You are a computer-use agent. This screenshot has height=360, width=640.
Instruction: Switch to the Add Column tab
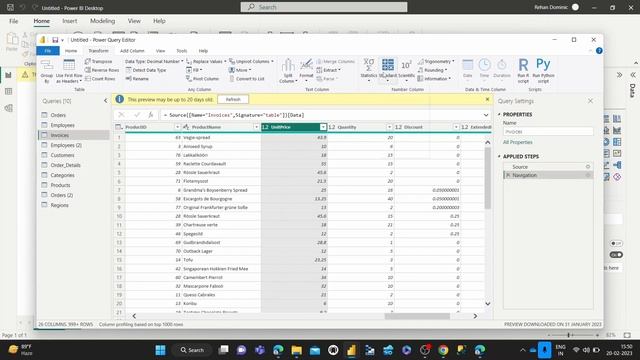pyautogui.click(x=132, y=51)
